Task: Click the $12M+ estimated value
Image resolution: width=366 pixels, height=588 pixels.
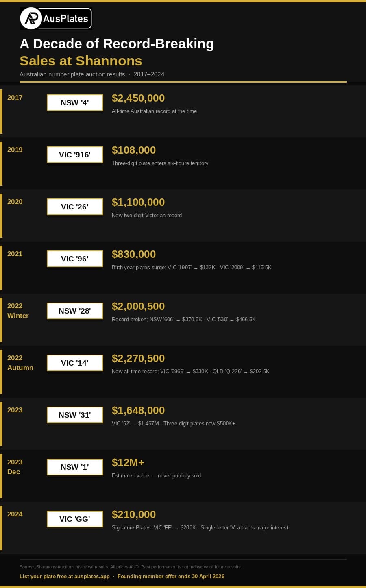Action: tap(128, 463)
